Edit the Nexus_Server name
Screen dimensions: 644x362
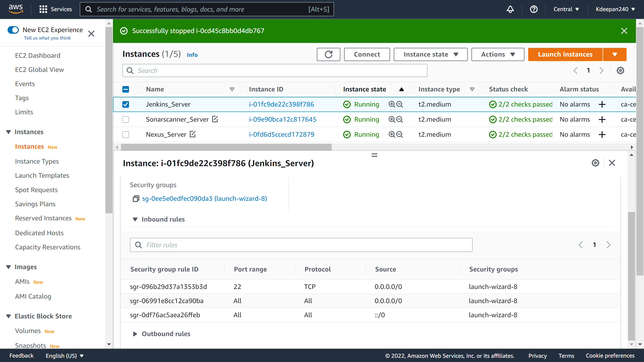pyautogui.click(x=193, y=134)
